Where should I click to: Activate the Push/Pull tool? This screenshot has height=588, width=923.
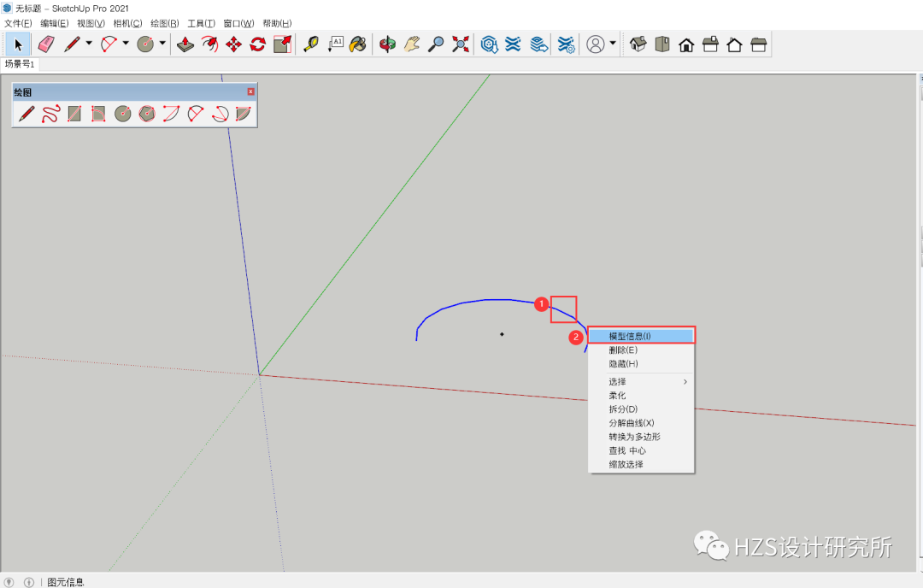click(185, 44)
